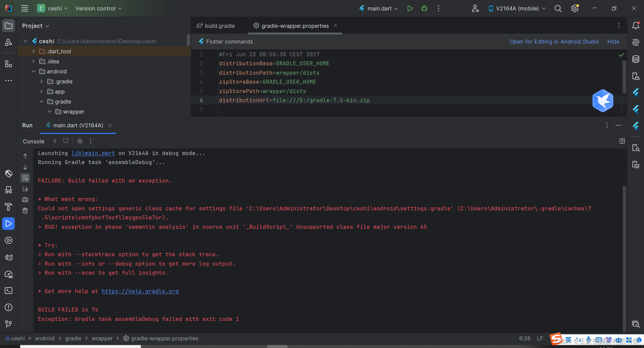Toggle the Project tool window open state
This screenshot has height=348, width=644.
pyautogui.click(x=8, y=25)
